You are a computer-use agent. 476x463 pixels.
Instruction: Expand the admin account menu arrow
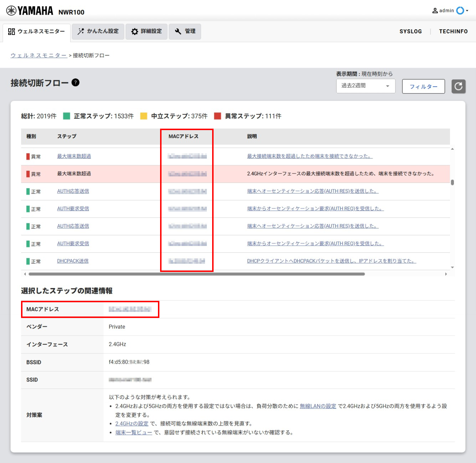[x=467, y=11]
